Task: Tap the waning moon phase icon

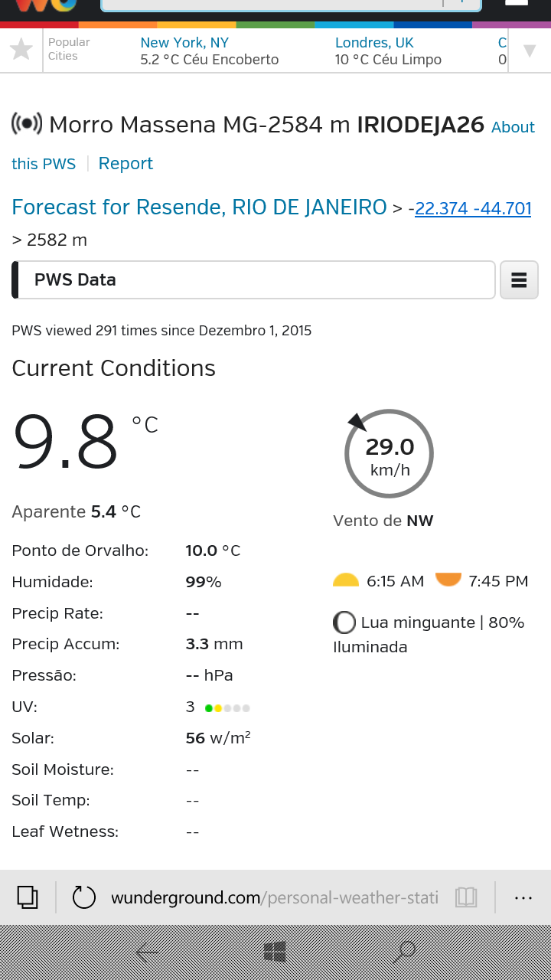Action: [x=344, y=622]
